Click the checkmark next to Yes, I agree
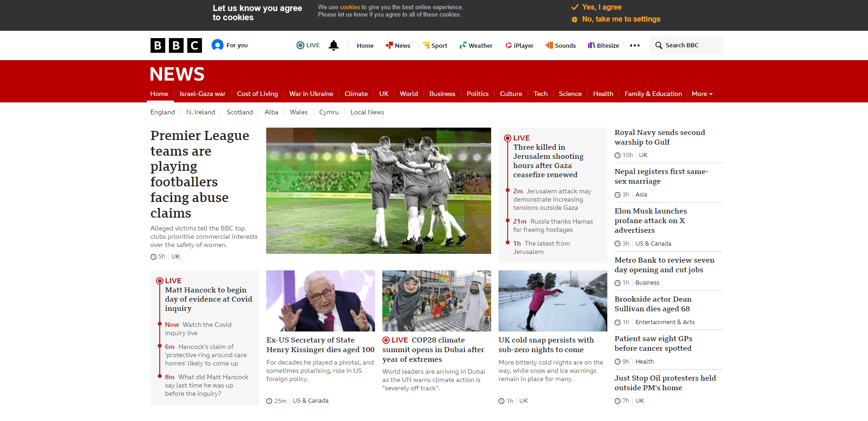 575,7
